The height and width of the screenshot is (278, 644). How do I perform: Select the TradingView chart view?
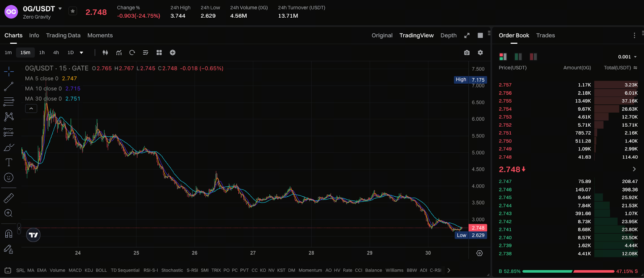417,35
